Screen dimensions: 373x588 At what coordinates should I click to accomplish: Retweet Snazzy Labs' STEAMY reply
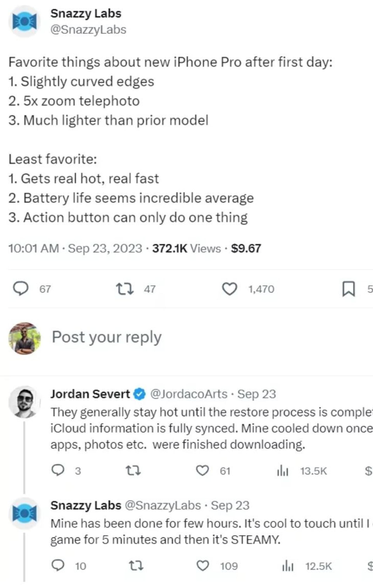(136, 565)
